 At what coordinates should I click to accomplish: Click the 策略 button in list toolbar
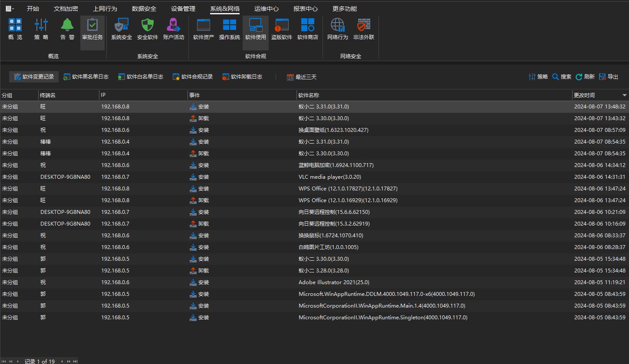[x=538, y=77]
